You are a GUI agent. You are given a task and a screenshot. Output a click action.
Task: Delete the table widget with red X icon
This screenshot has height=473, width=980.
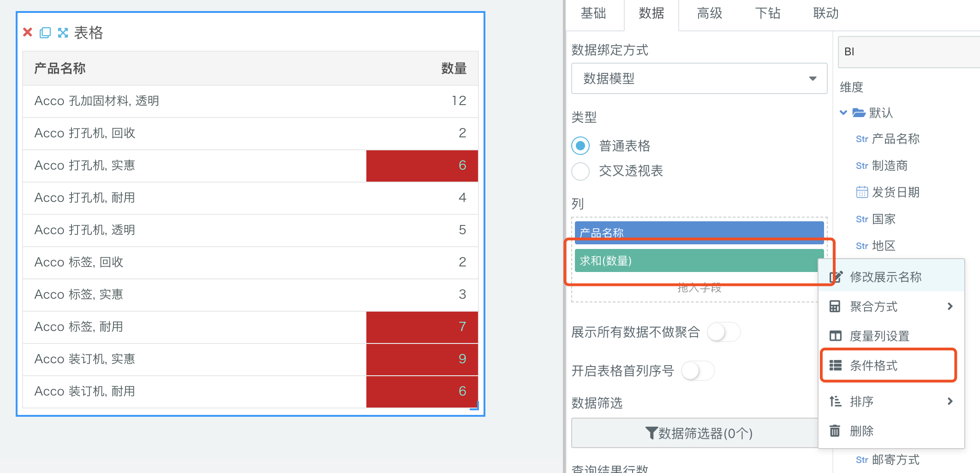28,32
